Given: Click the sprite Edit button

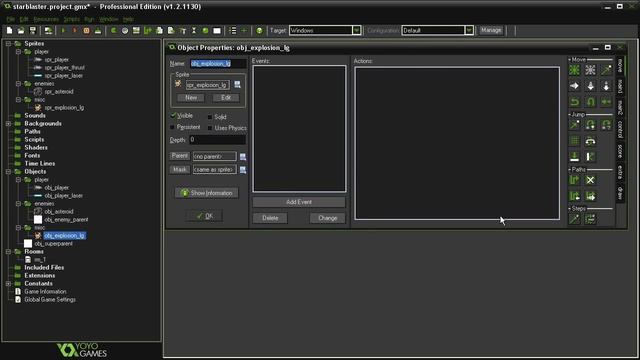Looking at the screenshot, I should (226, 98).
